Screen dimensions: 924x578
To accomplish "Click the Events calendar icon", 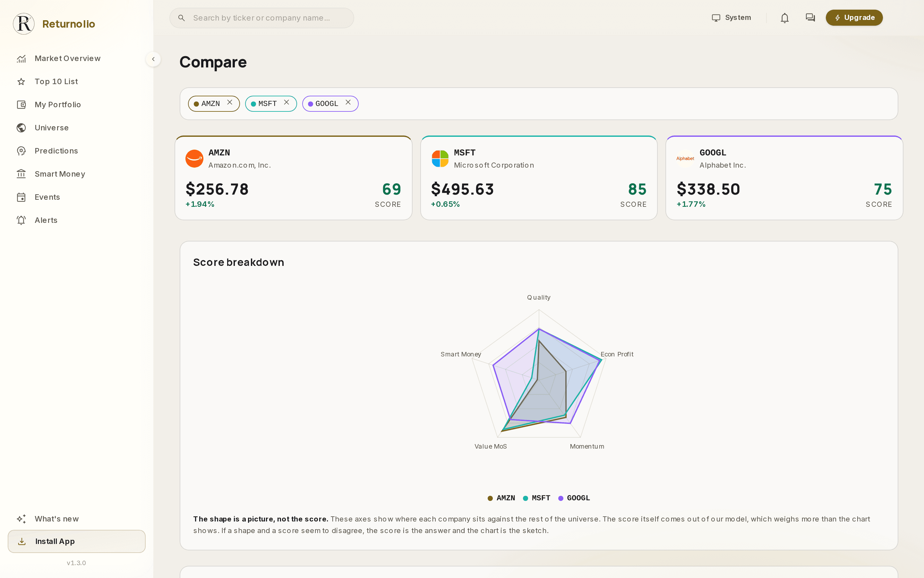I will pyautogui.click(x=21, y=197).
